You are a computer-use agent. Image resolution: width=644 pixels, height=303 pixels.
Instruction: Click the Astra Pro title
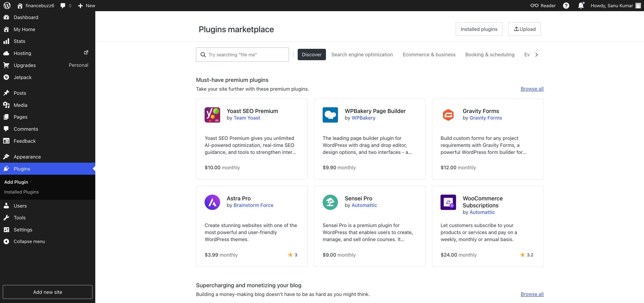click(x=239, y=198)
